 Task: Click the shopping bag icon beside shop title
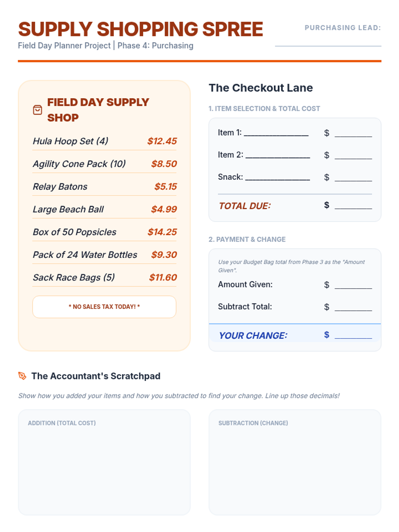click(x=38, y=110)
